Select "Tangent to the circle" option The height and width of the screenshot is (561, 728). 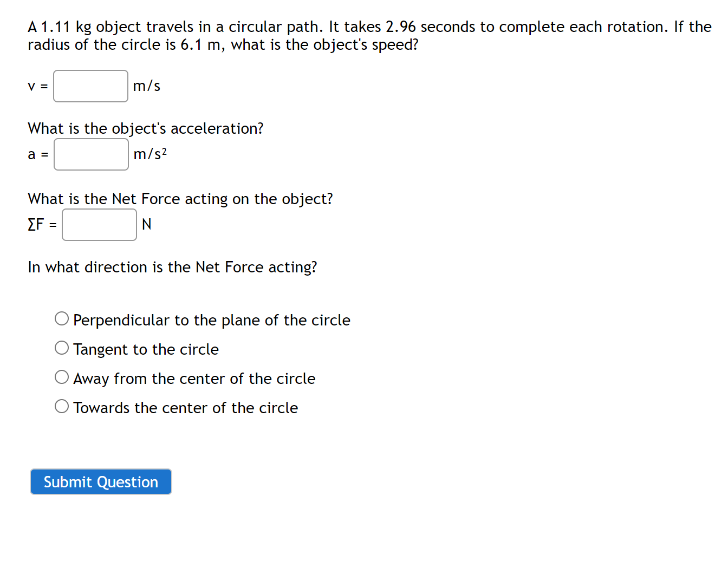pyautogui.click(x=61, y=347)
